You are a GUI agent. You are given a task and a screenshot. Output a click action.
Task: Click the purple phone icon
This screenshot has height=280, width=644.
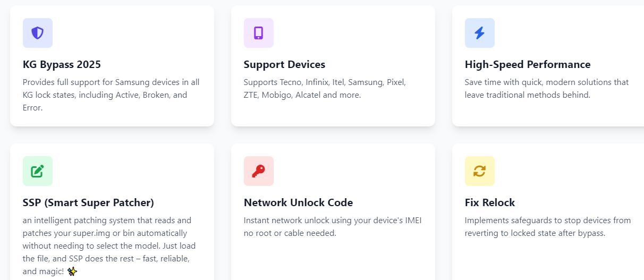[x=259, y=33]
